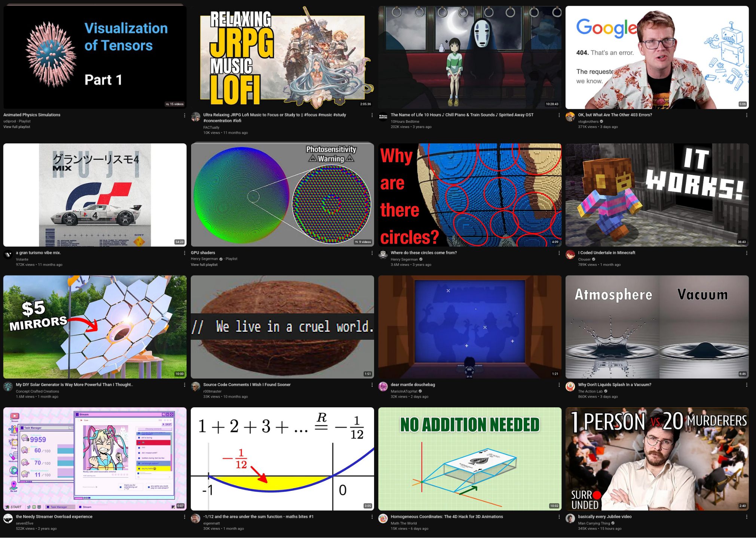Screen dimensions: 756x538
Task: Play Gran Turismo 4 mix thumbnail
Action: point(95,195)
